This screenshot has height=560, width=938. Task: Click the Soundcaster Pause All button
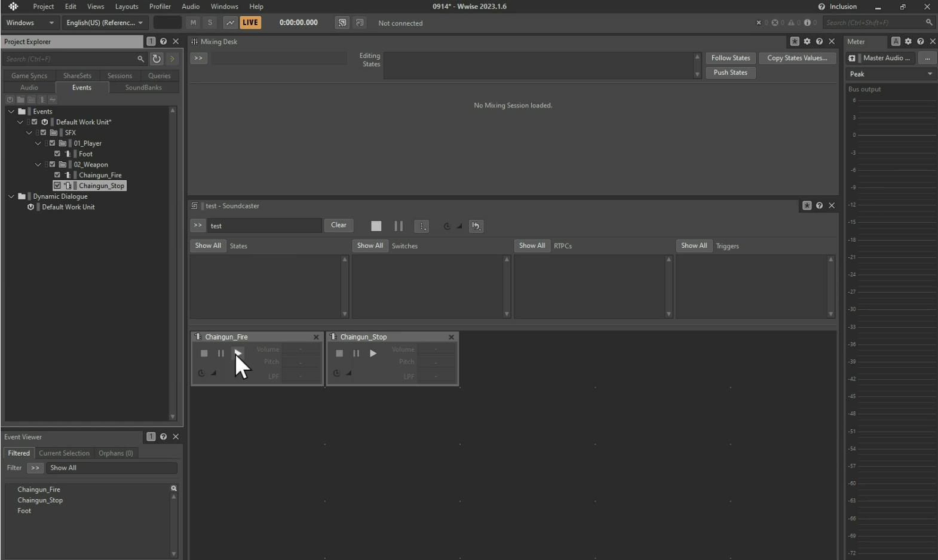[399, 226]
